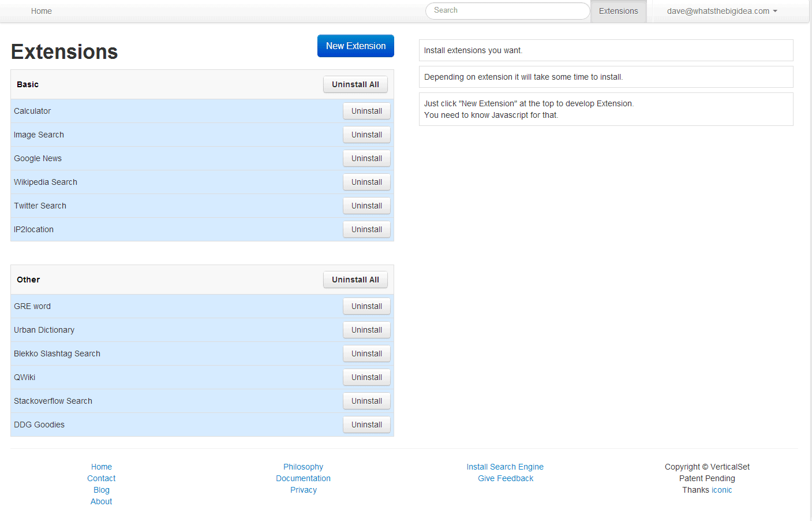The height and width of the screenshot is (521, 812).
Task: Uninstall the DDG Goodies extension
Action: [x=366, y=425]
